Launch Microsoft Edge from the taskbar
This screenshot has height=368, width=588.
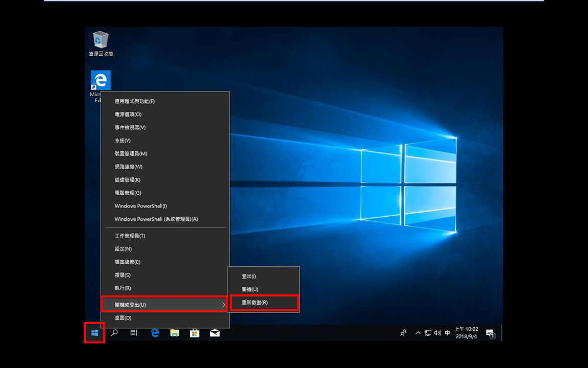tap(155, 333)
